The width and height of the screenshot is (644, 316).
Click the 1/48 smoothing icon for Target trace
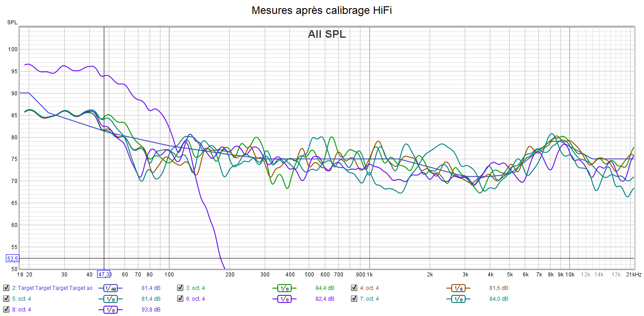(110, 288)
